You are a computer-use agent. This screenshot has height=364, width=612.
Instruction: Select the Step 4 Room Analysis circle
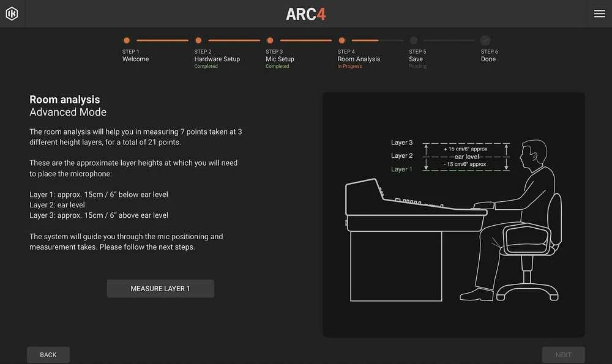(x=342, y=40)
